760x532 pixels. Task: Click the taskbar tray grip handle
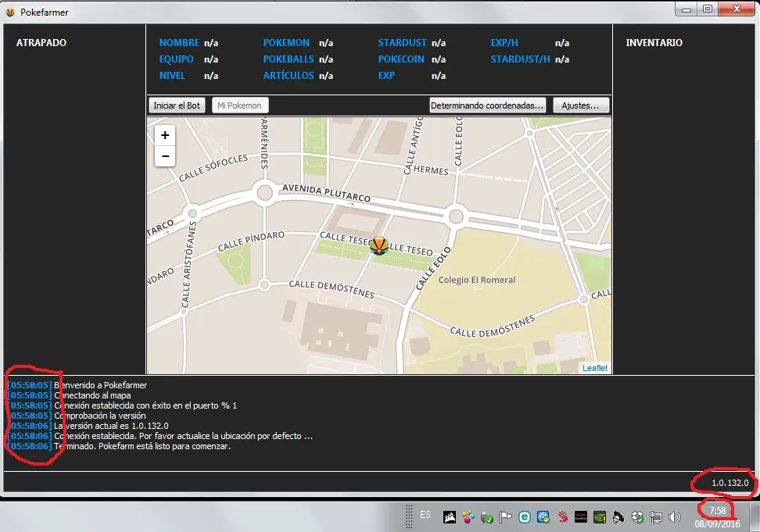tap(409, 516)
